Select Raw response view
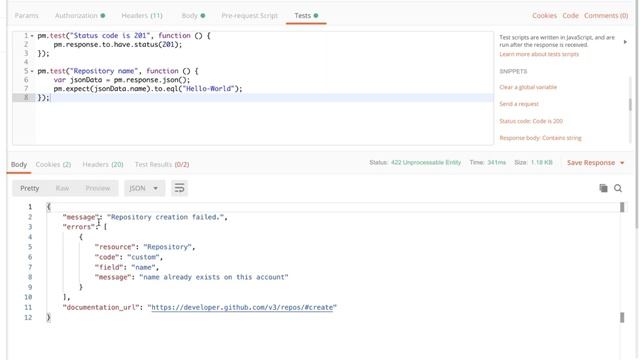The image size is (640, 360). (62, 188)
